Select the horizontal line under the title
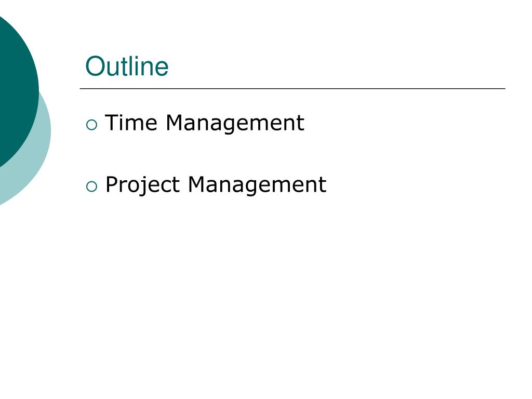532x399 pixels. (292, 88)
